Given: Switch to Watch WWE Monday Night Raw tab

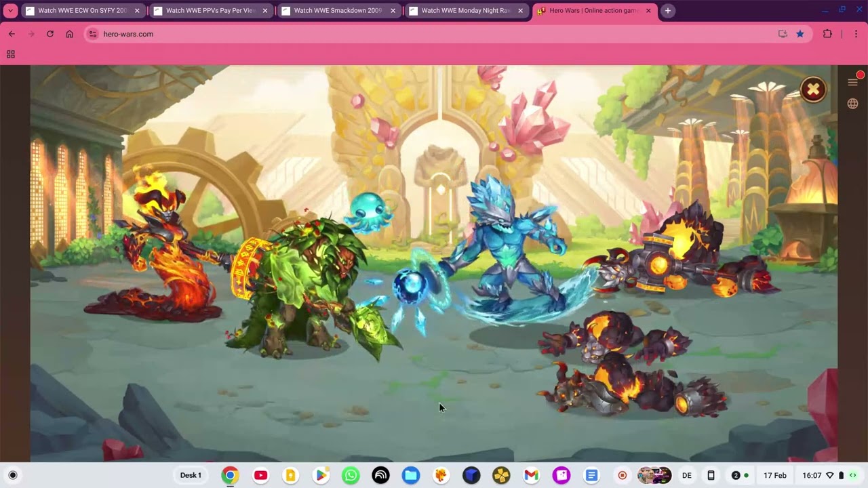Looking at the screenshot, I should coord(466,11).
